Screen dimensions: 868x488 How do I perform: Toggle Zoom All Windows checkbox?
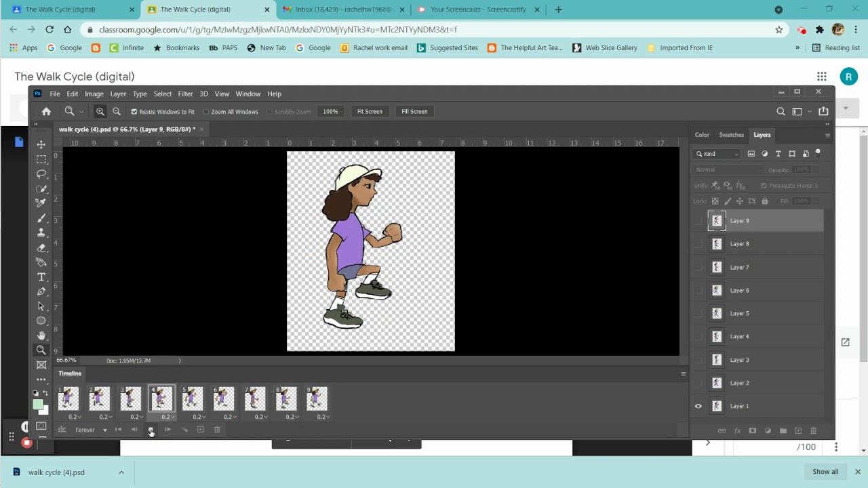tap(206, 111)
